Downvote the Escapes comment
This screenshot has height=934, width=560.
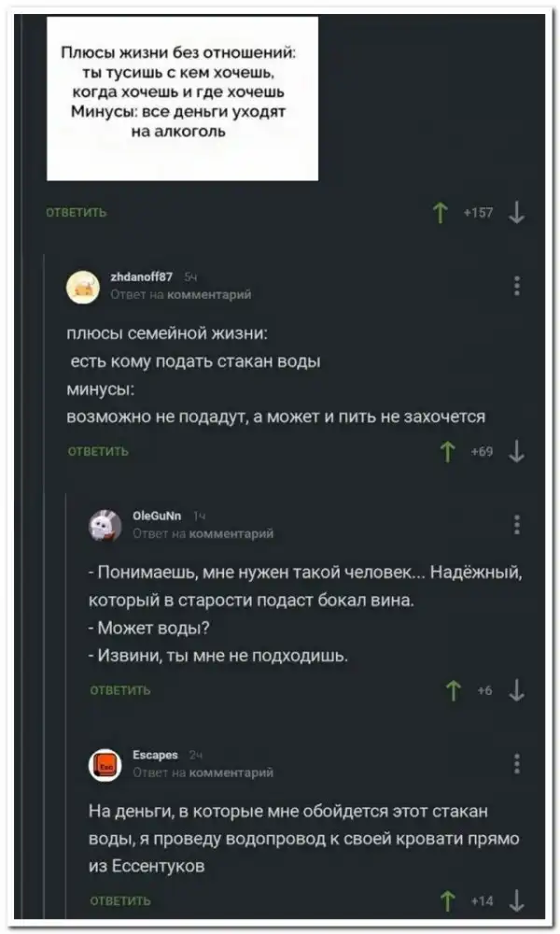point(517,901)
